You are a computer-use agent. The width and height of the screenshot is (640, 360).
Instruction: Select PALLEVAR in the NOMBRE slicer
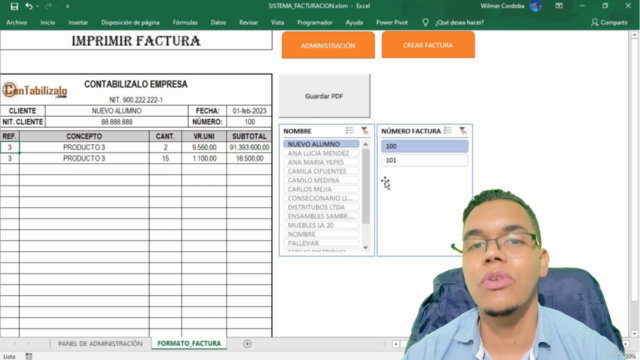pos(321,243)
